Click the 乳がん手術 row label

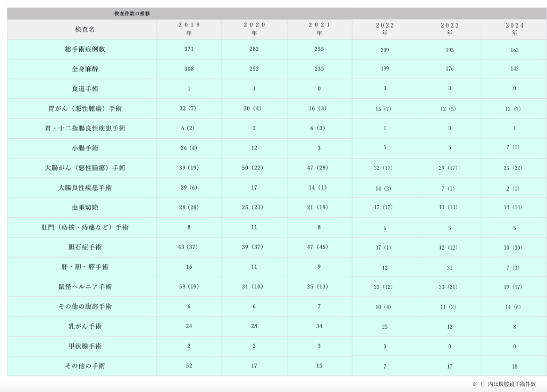[85, 327]
